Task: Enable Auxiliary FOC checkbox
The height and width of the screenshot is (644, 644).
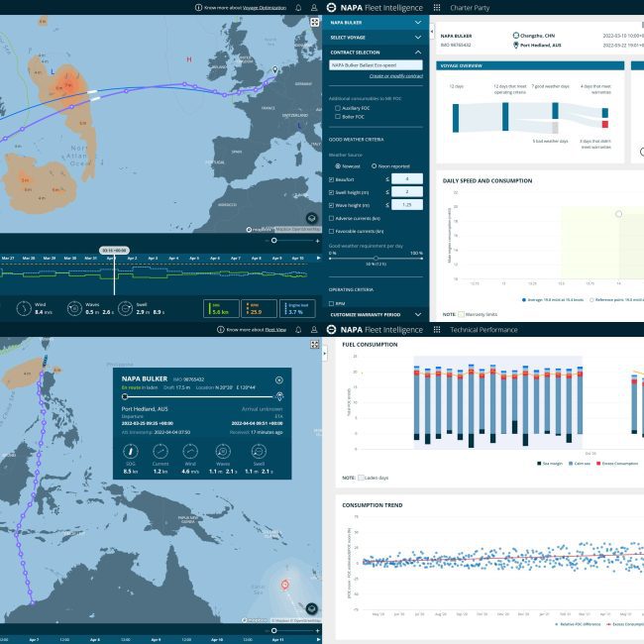Action: [338, 108]
